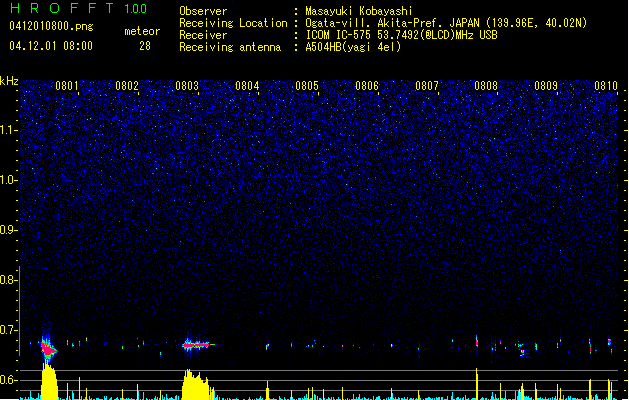
Task: Select the receiver value ICOM IC-575 53.7492 MHz USB
Action: pyautogui.click(x=401, y=35)
